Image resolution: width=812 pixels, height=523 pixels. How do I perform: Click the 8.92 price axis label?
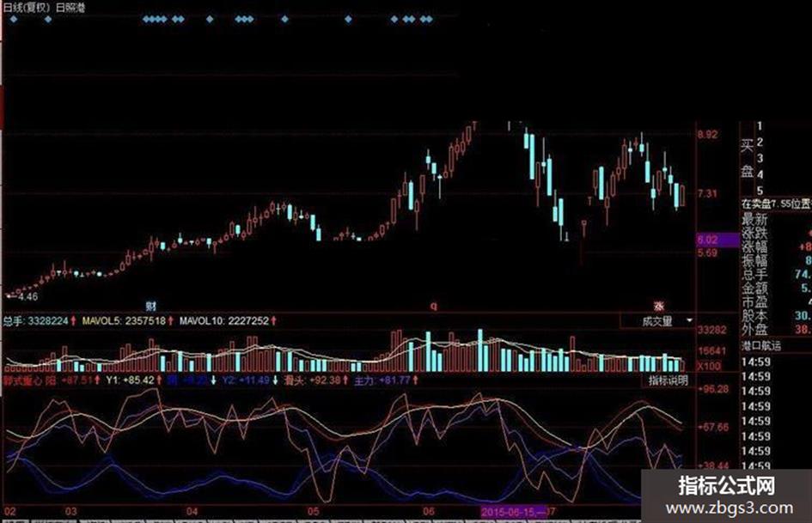[707, 135]
